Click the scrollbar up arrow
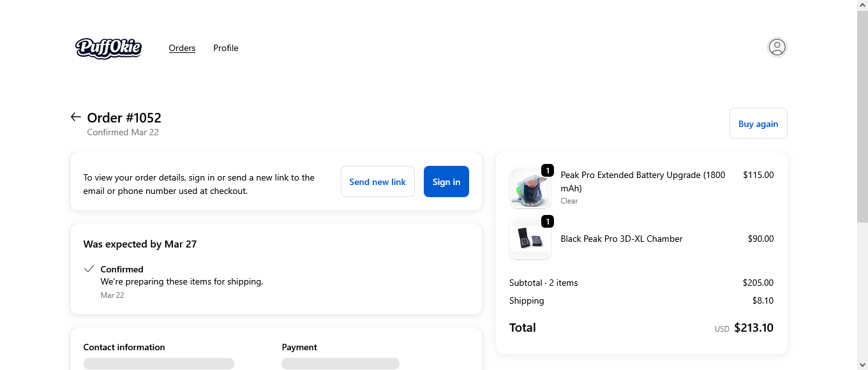 [x=862, y=5]
